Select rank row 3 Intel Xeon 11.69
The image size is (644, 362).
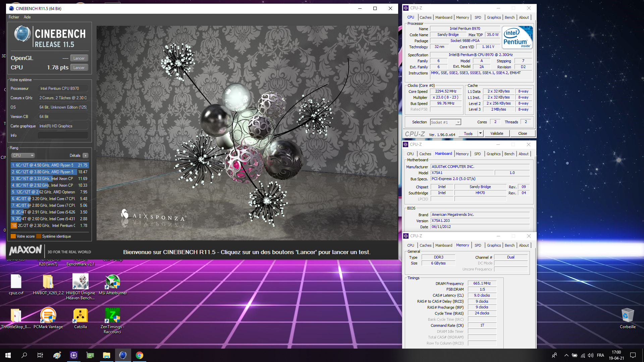[x=50, y=179]
